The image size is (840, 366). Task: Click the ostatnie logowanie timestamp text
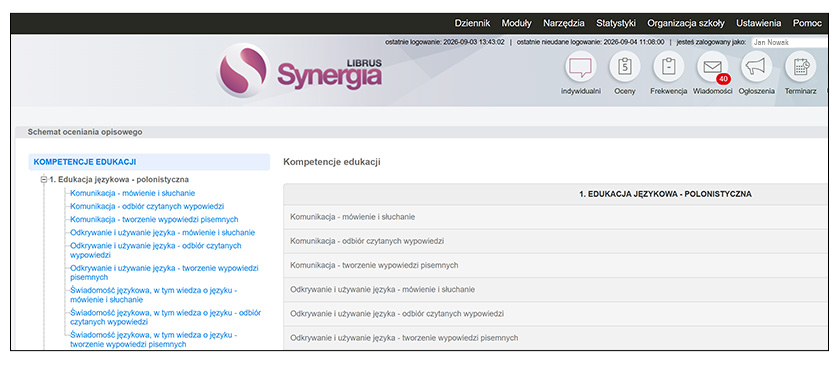point(445,42)
